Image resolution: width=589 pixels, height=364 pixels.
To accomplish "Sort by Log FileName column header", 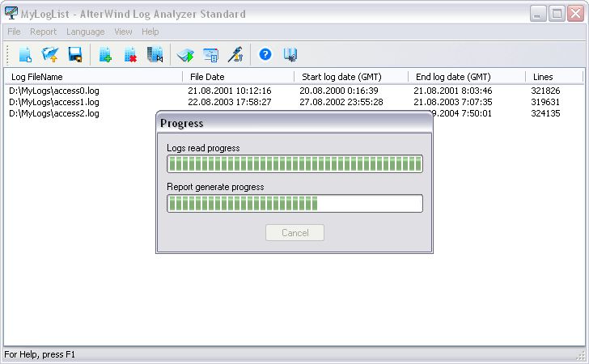I will pyautogui.click(x=94, y=77).
